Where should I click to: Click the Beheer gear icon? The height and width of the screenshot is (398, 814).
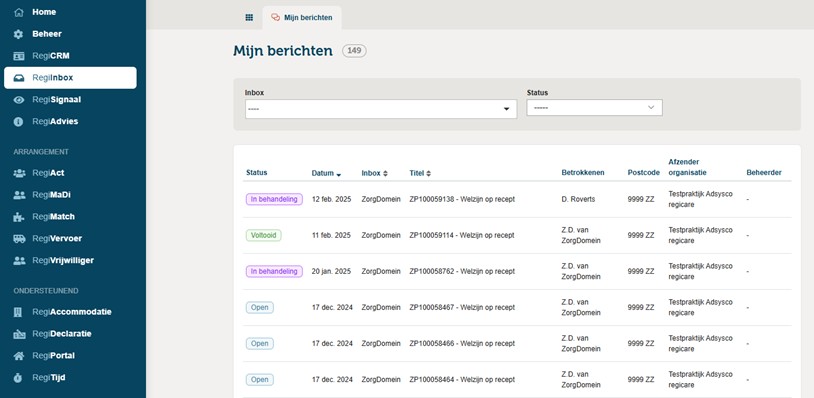[x=19, y=34]
